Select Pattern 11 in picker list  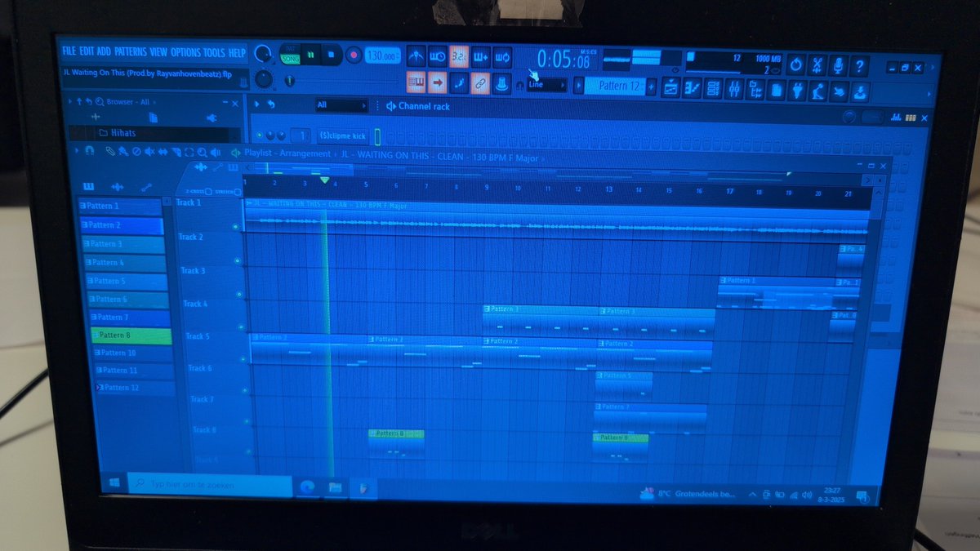[134, 370]
